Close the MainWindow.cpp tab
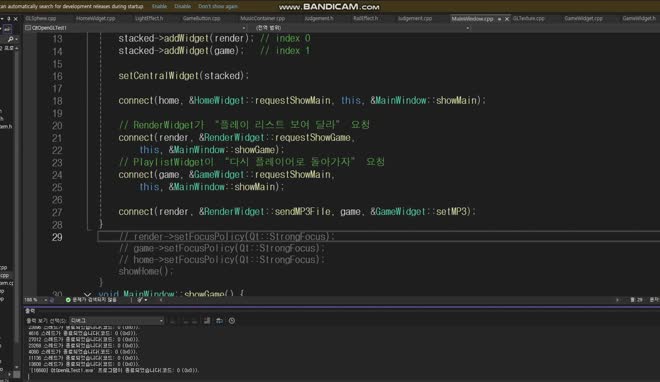Image resolution: width=660 pixels, height=382 pixels. (x=507, y=19)
